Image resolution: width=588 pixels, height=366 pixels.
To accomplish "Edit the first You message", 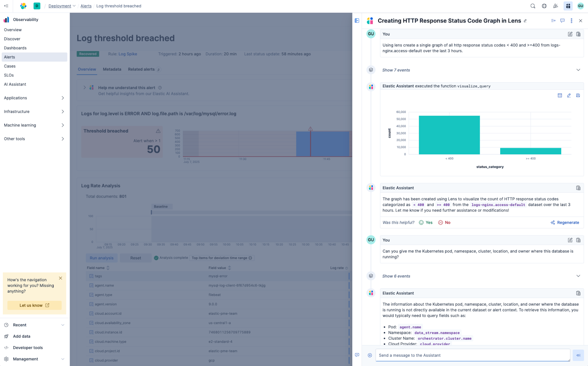I will 570,34.
